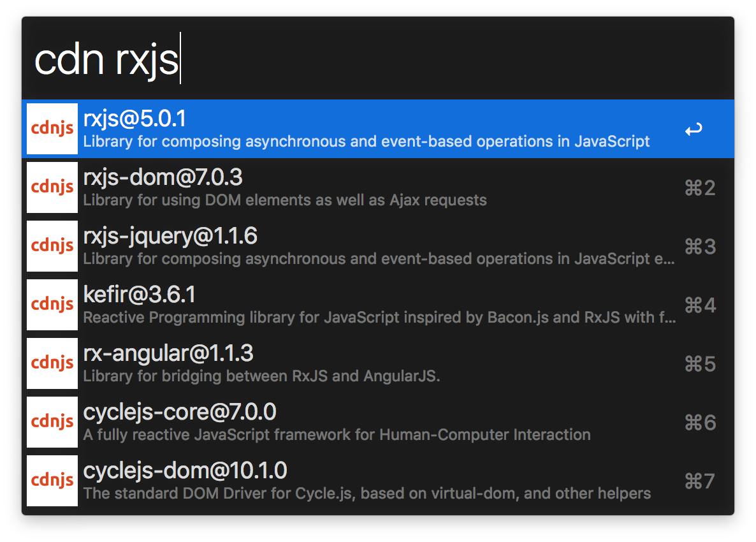Click 'The standard DOM Driver for Cycle.js' description
This screenshot has height=542, width=756.
click(367, 494)
